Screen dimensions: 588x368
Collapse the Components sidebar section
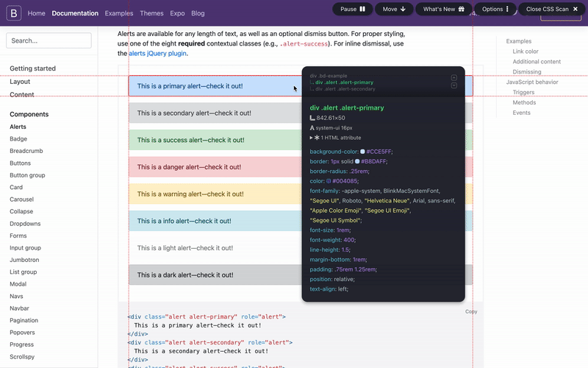29,114
